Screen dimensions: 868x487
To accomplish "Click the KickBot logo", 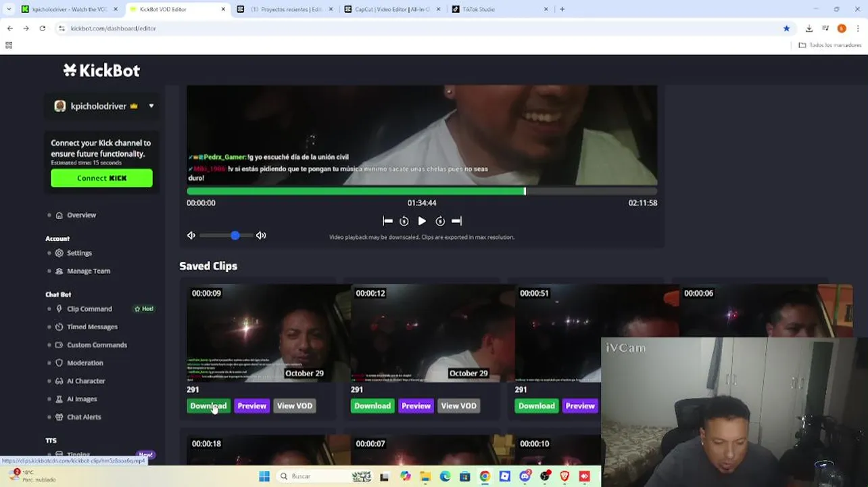I will click(x=101, y=70).
